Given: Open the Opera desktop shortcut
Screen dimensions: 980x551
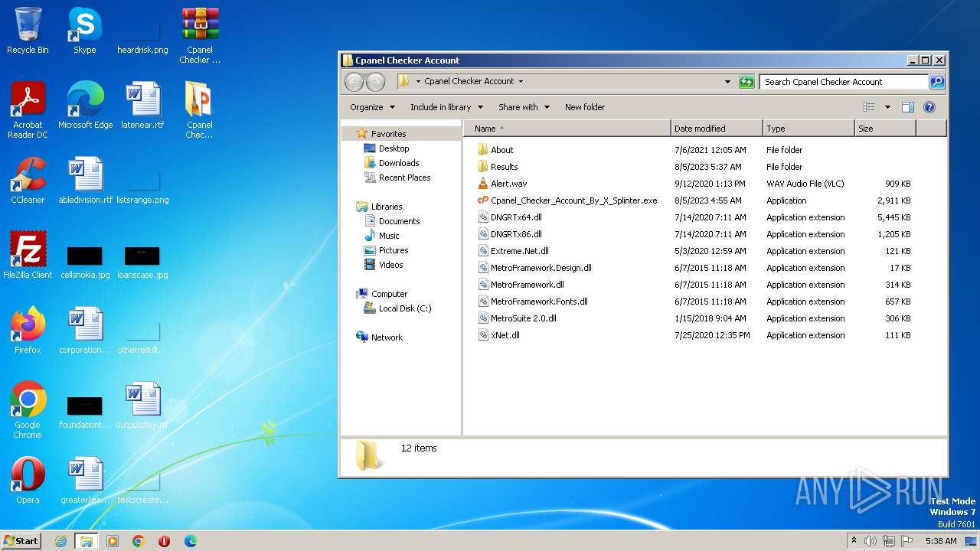Looking at the screenshot, I should 28,481.
